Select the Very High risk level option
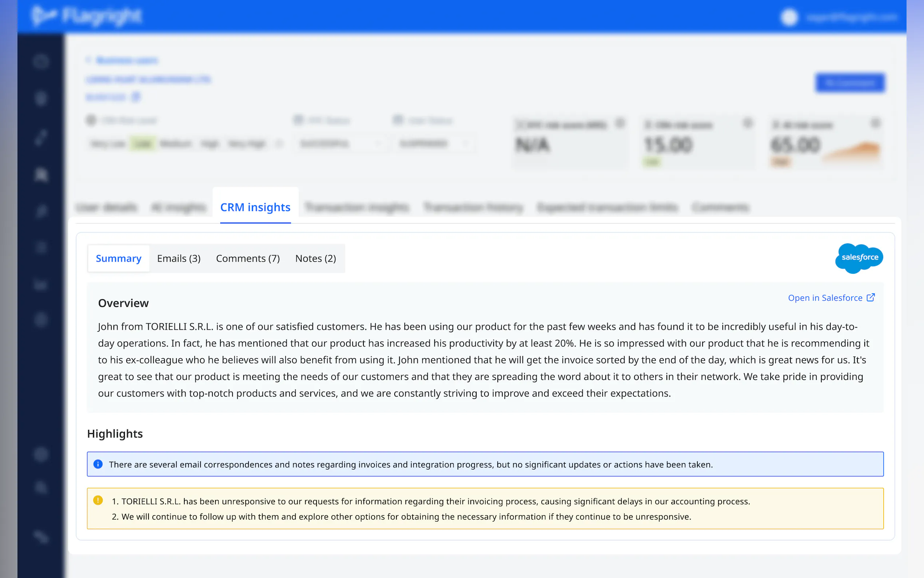924x578 pixels. point(246,144)
